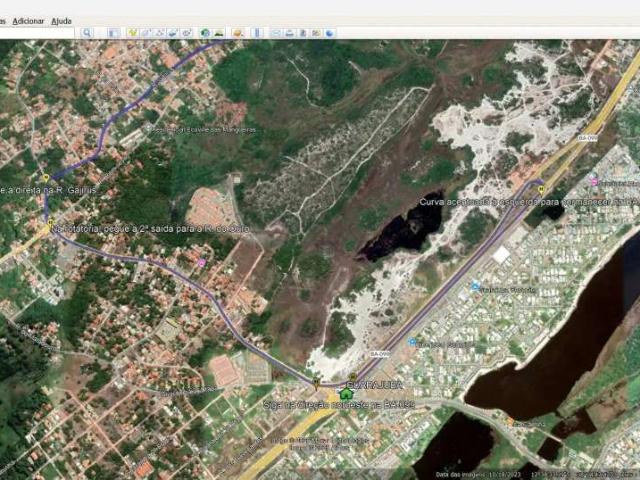Open the Adicionar menu
Screen dimensions: 640x480
point(28,21)
